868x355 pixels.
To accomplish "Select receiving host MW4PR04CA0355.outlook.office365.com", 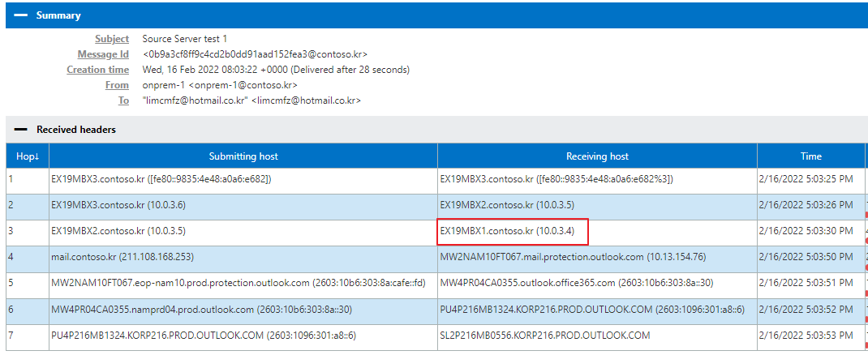I will pyautogui.click(x=577, y=283).
